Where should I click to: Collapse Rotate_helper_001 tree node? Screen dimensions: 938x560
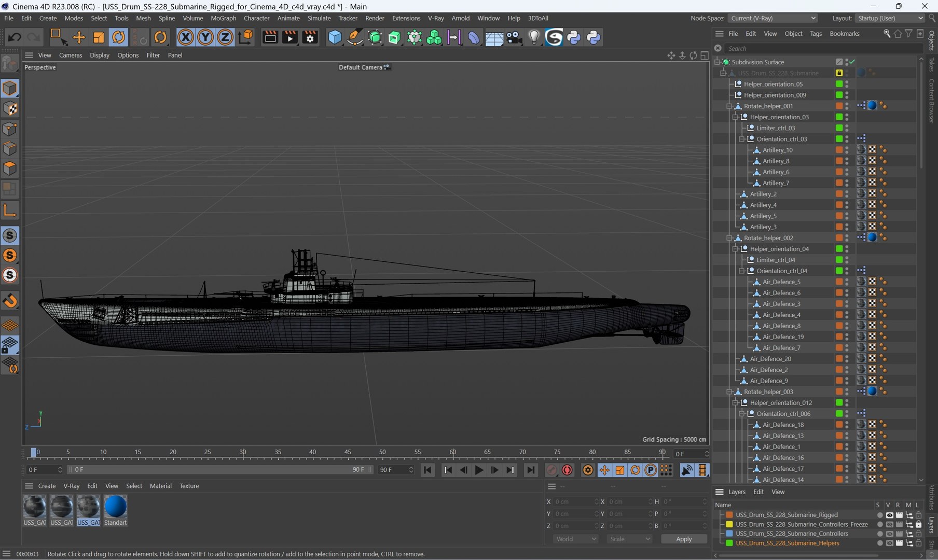[x=729, y=106]
